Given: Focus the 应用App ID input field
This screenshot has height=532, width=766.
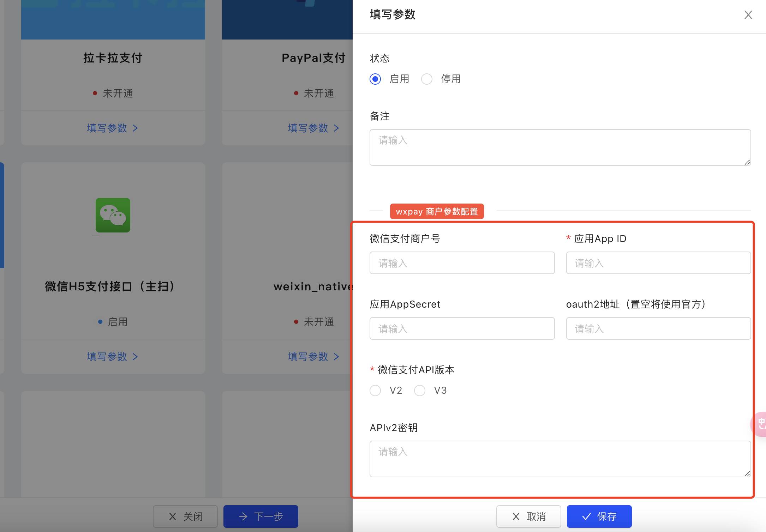Looking at the screenshot, I should pyautogui.click(x=658, y=263).
